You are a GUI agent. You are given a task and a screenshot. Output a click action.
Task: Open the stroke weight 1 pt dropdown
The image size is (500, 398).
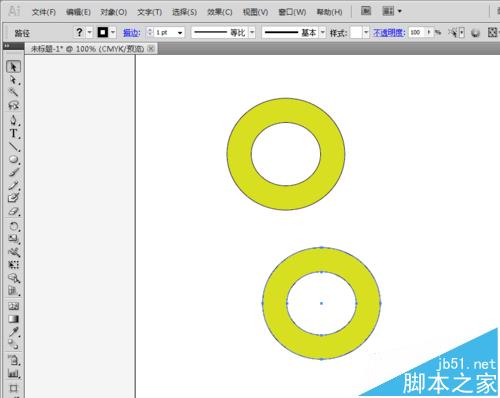point(180,33)
